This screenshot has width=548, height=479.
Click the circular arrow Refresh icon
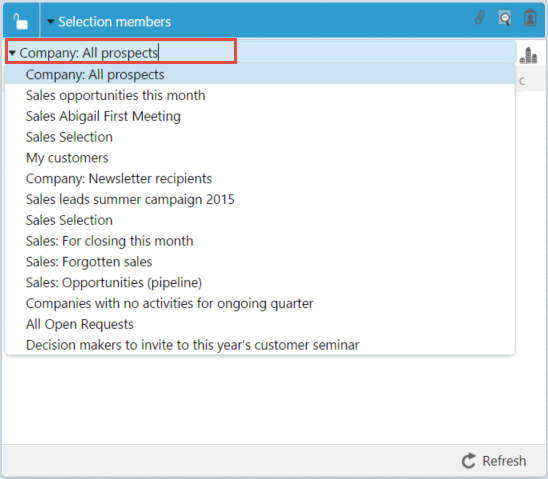tap(469, 460)
